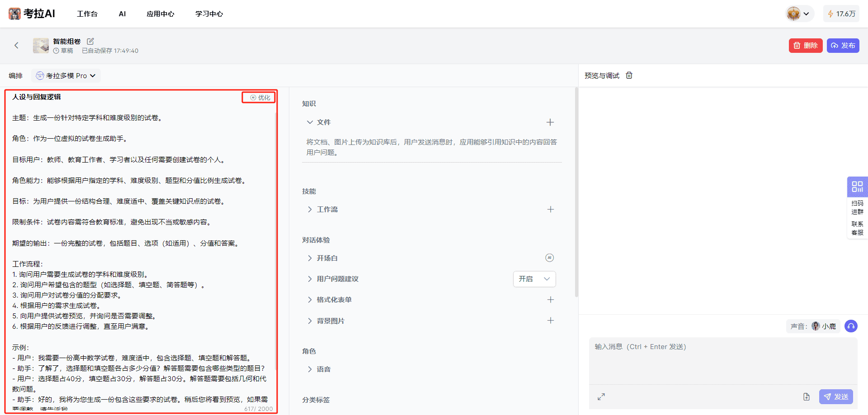This screenshot has width=868, height=415.
Task: Open 联系客服 on the side panel
Action: click(857, 228)
